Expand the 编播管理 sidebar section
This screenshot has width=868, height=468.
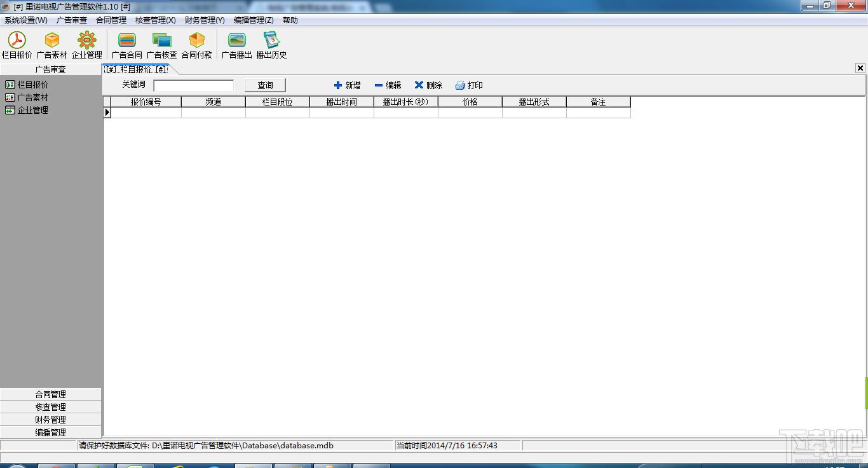[x=51, y=432]
